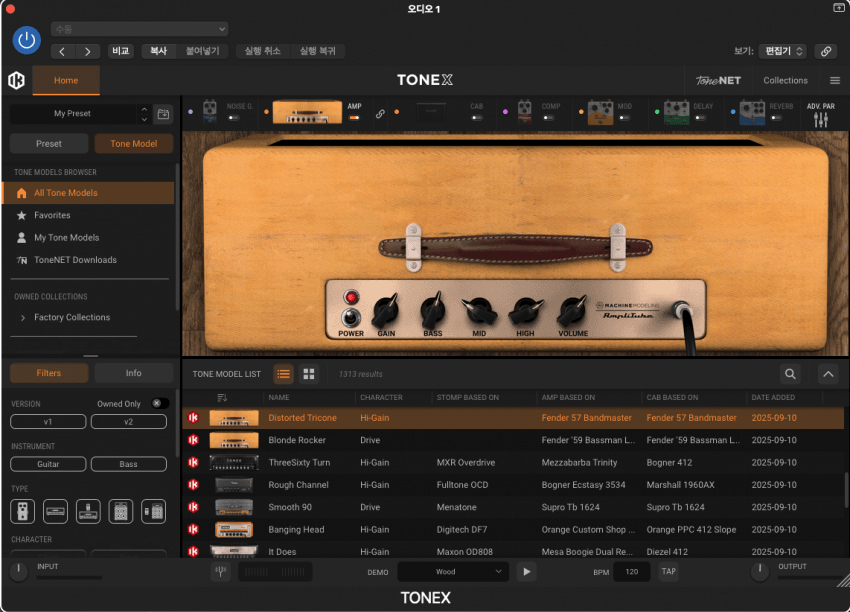The height and width of the screenshot is (612, 850).
Task: Expand Factory Collections tree
Action: click(23, 318)
